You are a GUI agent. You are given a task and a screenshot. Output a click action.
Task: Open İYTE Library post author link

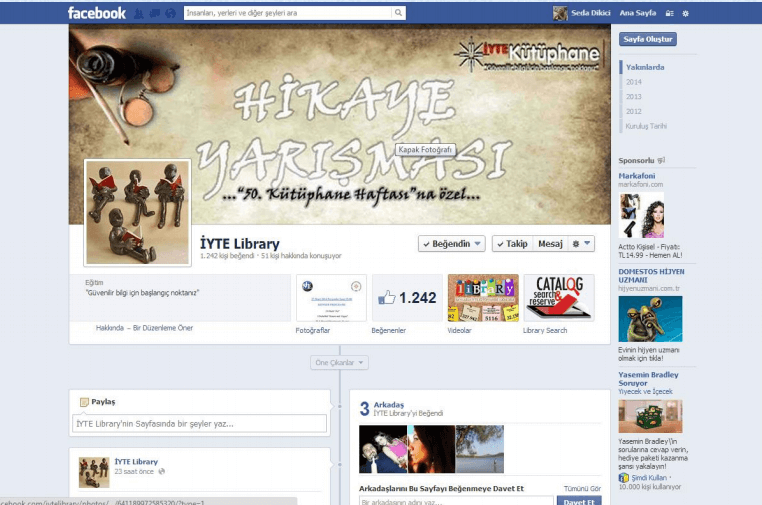point(136,461)
